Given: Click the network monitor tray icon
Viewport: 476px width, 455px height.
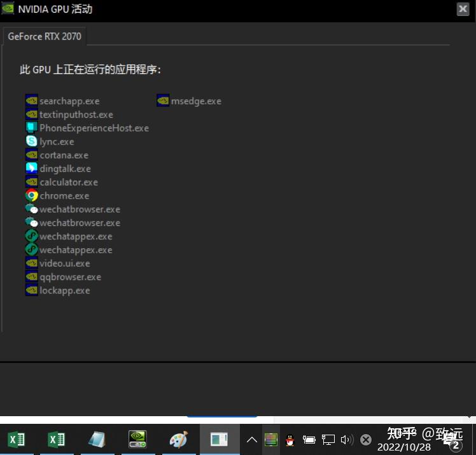Looking at the screenshot, I should [328, 440].
